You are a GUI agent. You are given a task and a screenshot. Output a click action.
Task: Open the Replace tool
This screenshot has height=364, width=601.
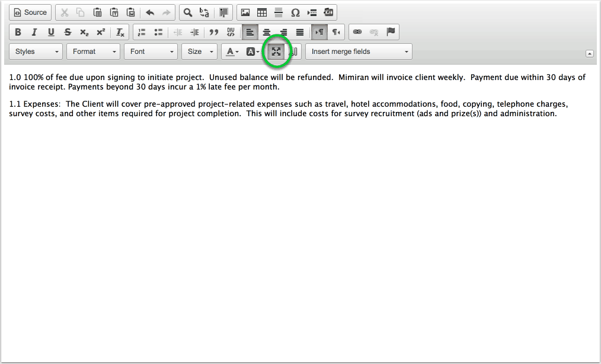tap(204, 12)
